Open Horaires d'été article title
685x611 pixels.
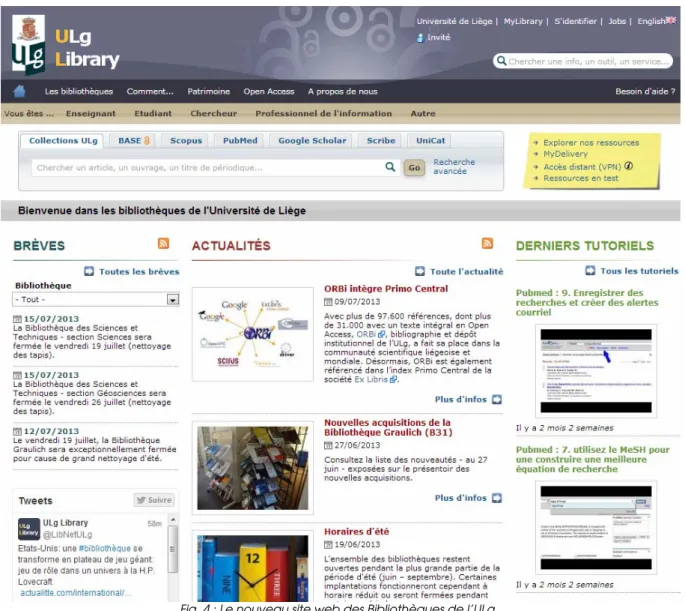pyautogui.click(x=356, y=532)
